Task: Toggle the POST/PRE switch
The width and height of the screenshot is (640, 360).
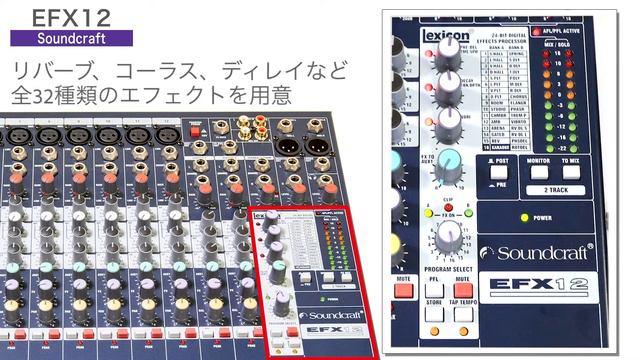Action: click(499, 173)
